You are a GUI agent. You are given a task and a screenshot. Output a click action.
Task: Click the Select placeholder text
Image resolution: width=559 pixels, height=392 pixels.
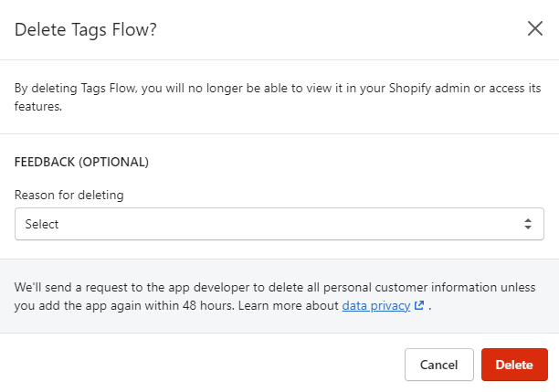click(x=42, y=224)
